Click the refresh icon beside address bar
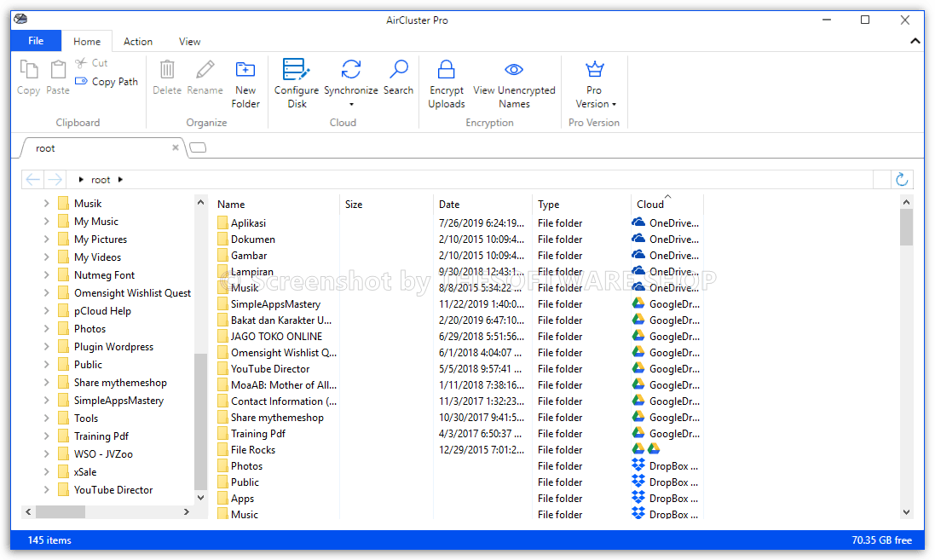The width and height of the screenshot is (935, 560). coord(902,179)
